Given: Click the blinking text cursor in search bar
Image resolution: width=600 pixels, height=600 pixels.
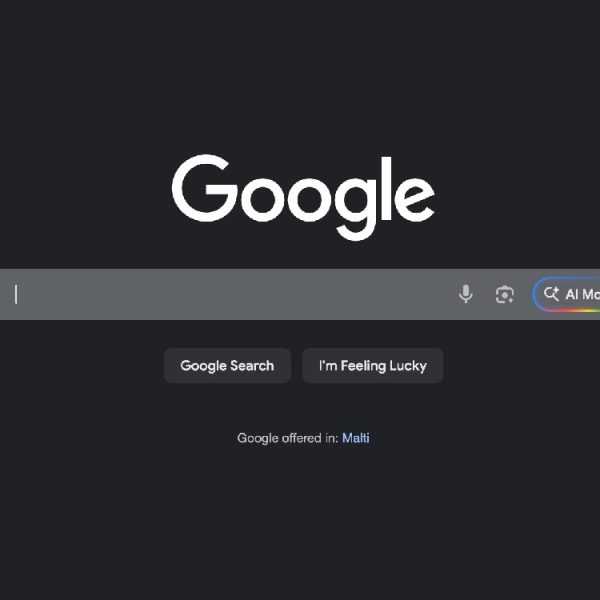Looking at the screenshot, I should 16,294.
